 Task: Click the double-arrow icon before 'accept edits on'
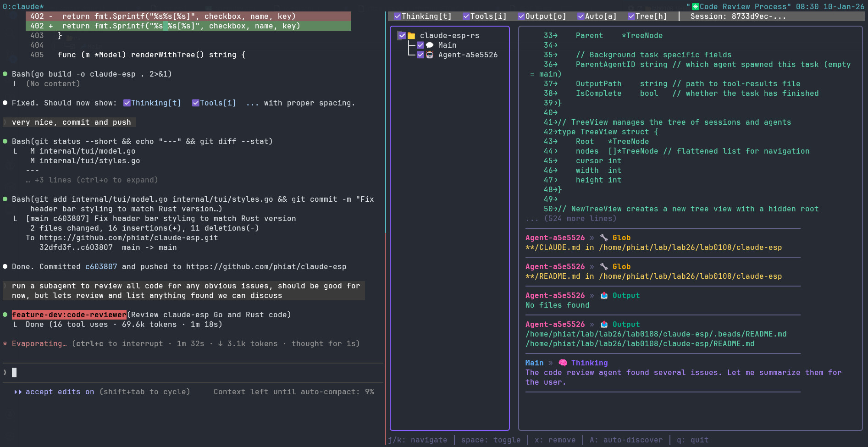[x=18, y=392]
